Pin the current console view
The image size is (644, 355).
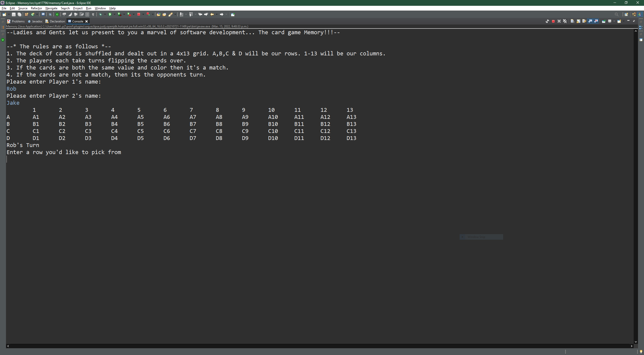click(x=604, y=21)
